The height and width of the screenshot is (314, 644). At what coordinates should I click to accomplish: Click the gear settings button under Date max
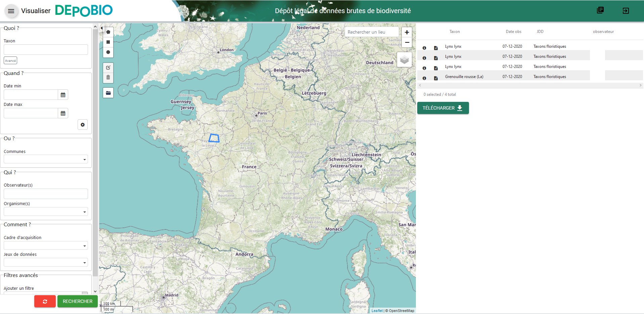tap(83, 125)
